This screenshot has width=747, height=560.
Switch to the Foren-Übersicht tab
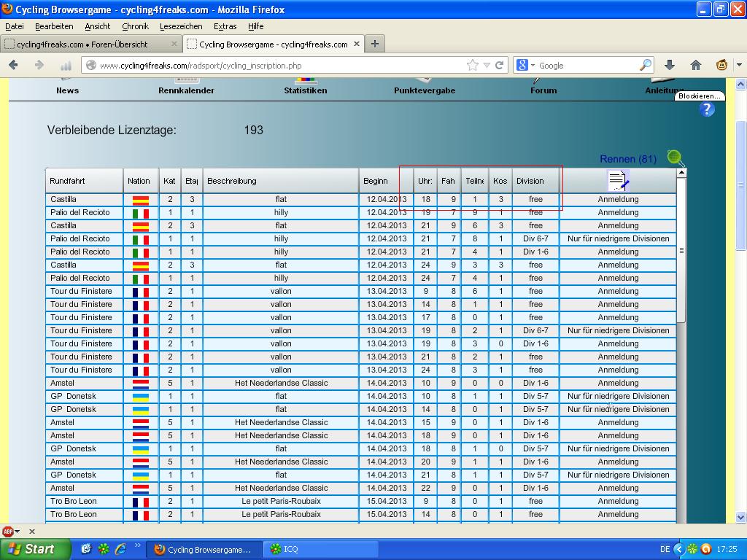pos(90,44)
